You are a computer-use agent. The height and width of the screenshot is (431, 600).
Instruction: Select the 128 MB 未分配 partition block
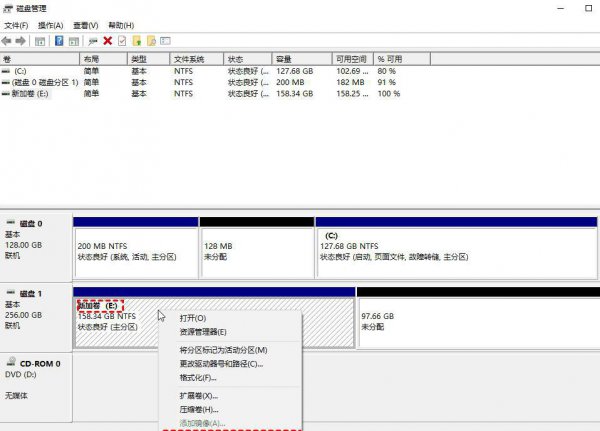click(257, 248)
